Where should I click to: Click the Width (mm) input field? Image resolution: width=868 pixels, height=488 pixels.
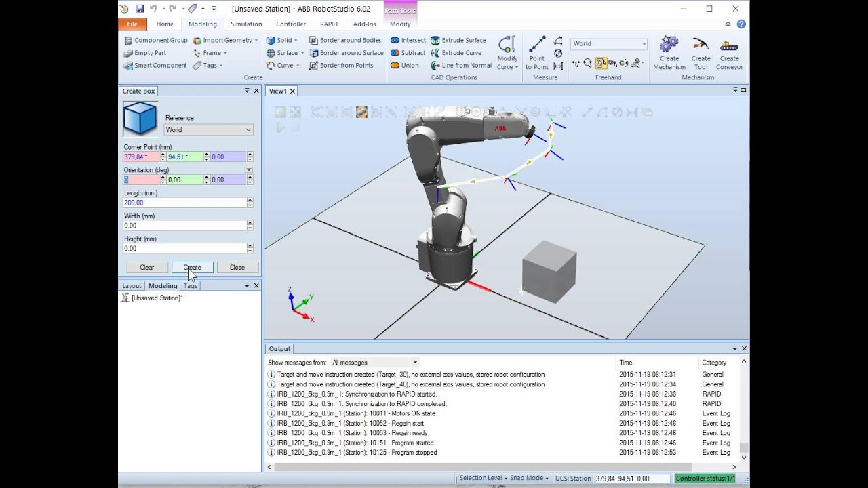tap(184, 226)
